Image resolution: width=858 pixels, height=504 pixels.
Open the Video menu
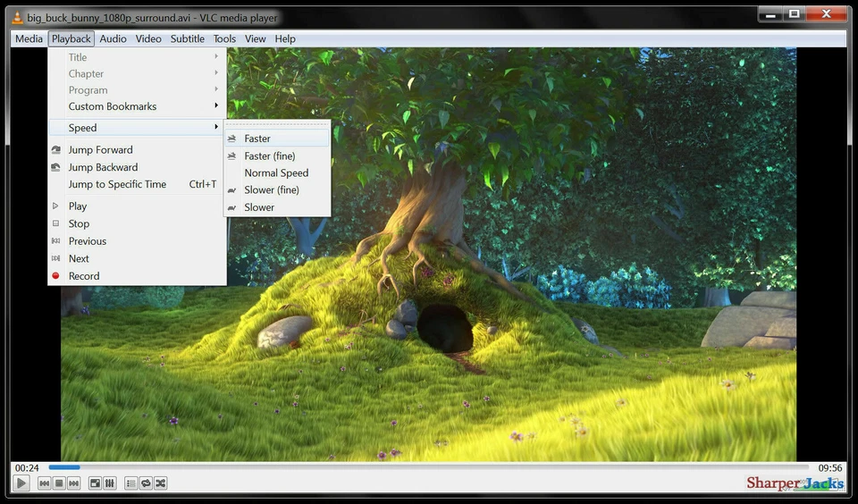coord(149,38)
